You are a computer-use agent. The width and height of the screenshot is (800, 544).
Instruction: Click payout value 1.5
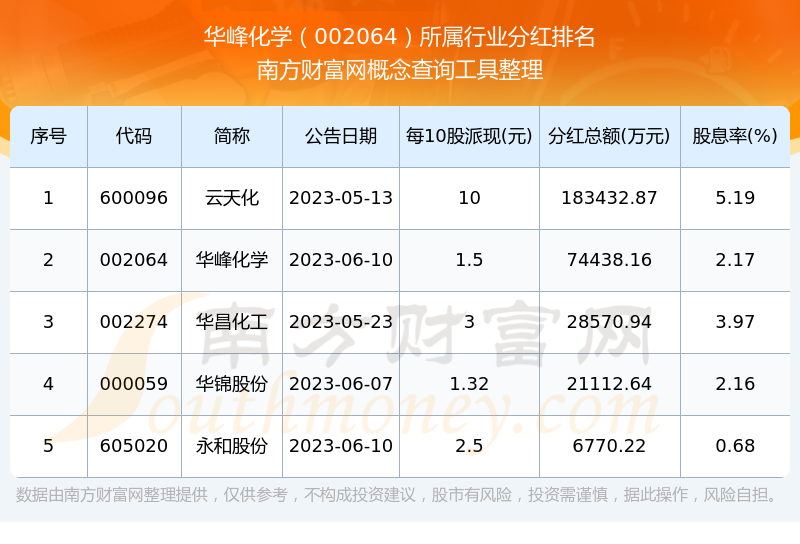(x=469, y=260)
